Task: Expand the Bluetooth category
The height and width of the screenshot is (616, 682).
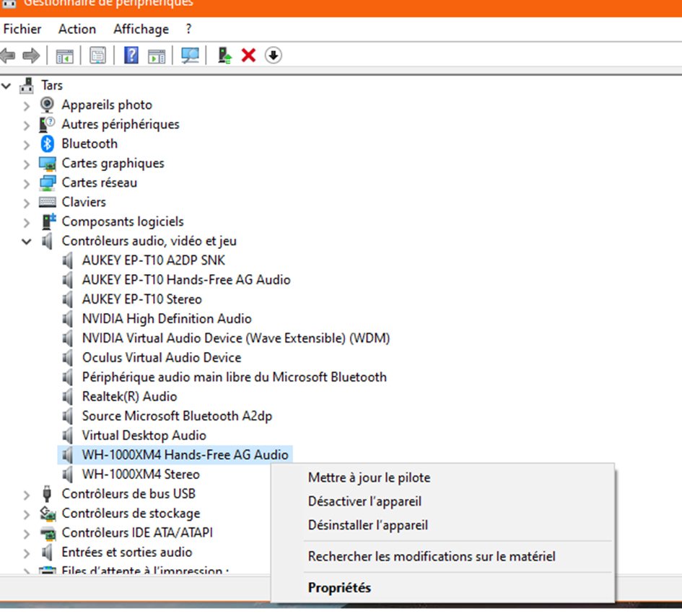Action: [x=27, y=144]
